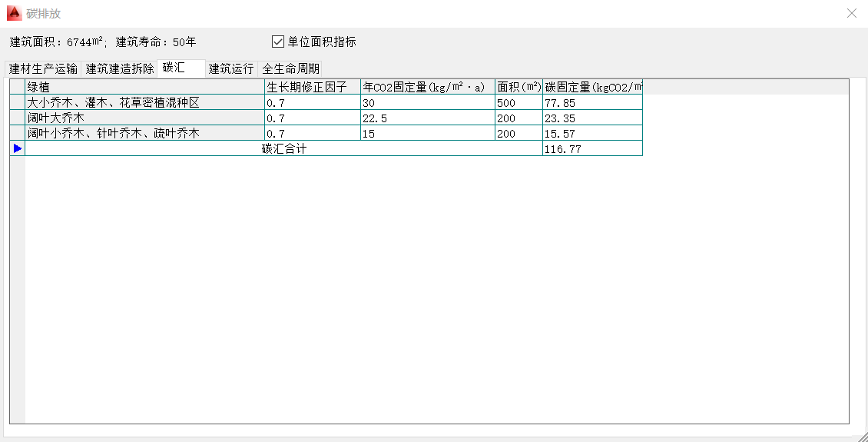Select the 阔叶大乔木 row cell
The width and height of the screenshot is (868, 442).
coord(144,118)
